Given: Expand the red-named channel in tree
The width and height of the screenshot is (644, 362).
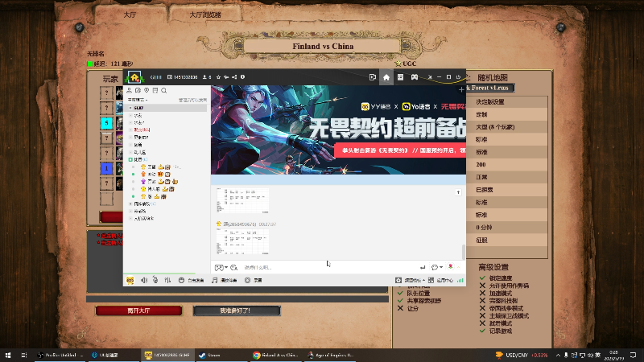Looking at the screenshot, I should pyautogui.click(x=130, y=130).
